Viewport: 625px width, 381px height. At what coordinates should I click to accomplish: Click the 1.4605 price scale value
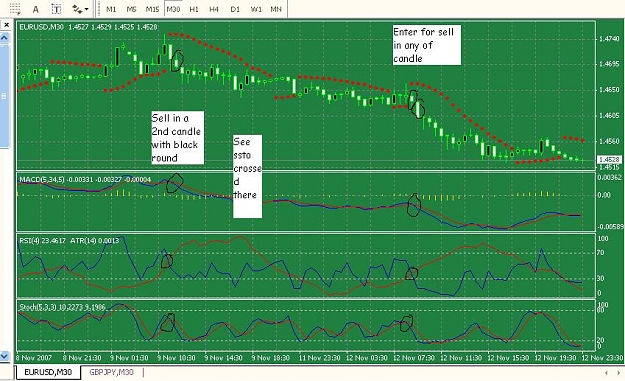click(x=609, y=116)
